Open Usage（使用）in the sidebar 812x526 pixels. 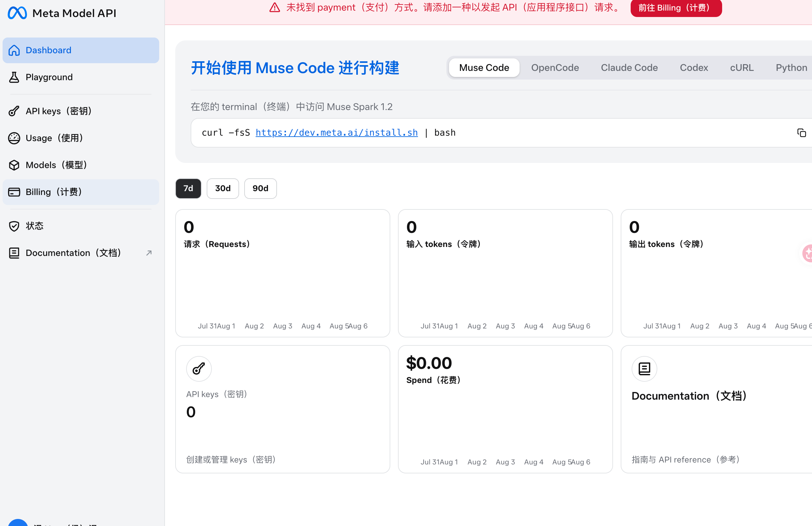pos(81,138)
